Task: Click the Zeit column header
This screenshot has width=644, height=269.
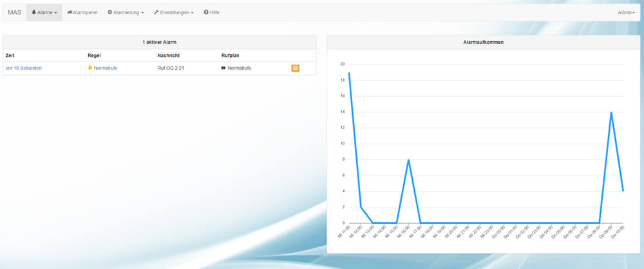Action: [10, 55]
